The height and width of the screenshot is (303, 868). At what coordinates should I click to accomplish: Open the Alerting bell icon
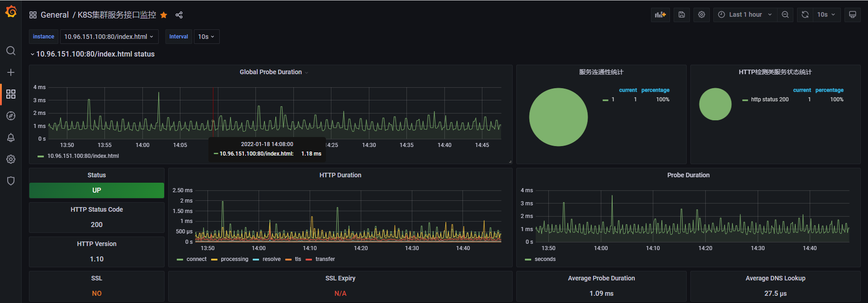[11, 137]
